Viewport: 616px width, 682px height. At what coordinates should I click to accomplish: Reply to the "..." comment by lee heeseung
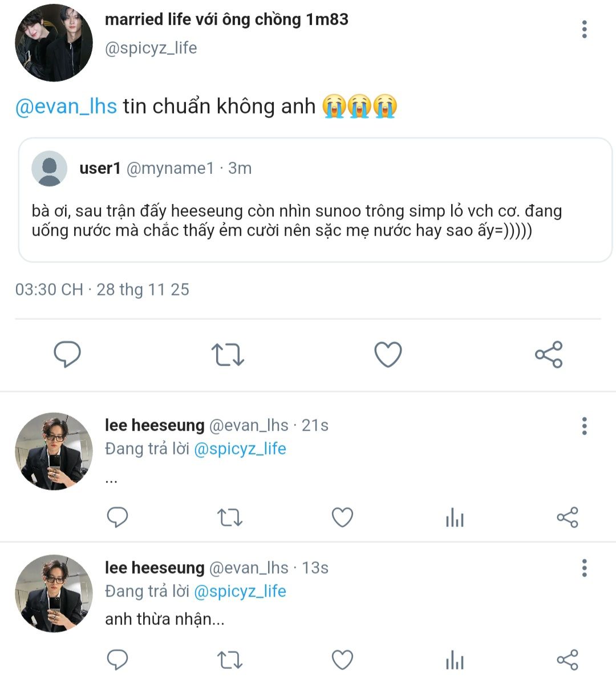point(117,518)
